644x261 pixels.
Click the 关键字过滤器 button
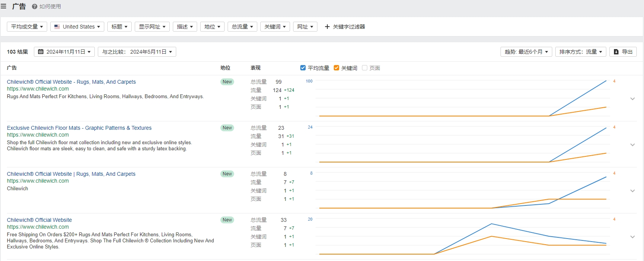coord(345,27)
